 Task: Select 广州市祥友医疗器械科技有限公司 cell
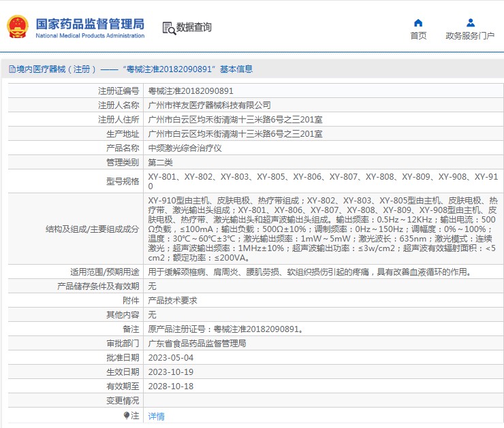point(209,105)
